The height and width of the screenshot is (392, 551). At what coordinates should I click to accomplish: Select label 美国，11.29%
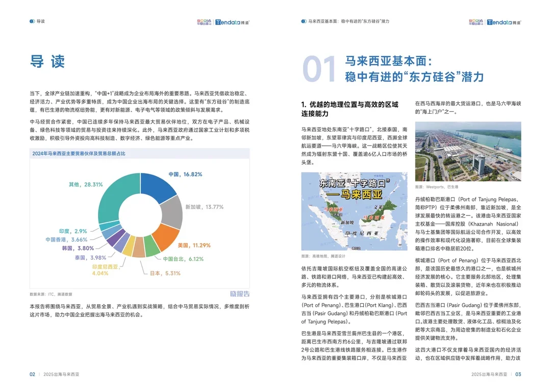coord(194,246)
